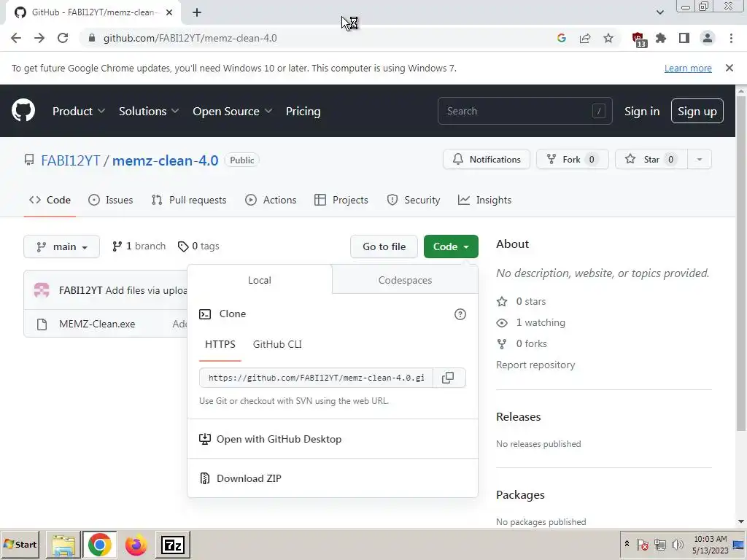Open the Pricing page

(303, 111)
